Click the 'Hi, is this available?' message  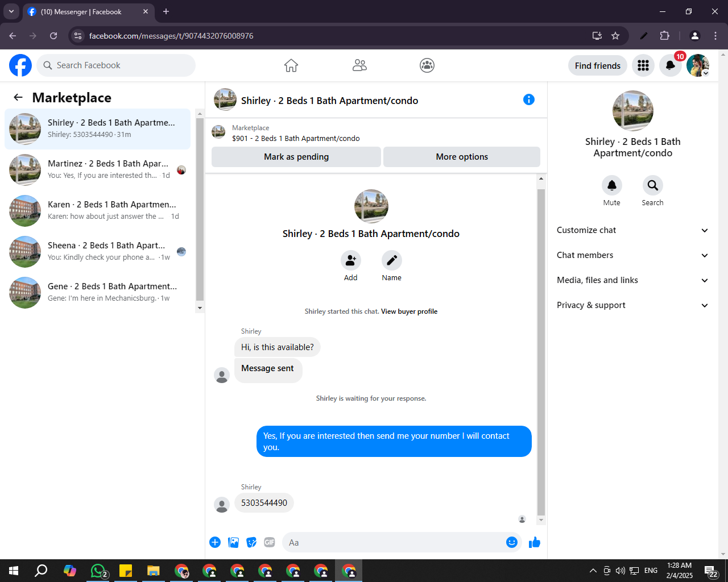point(277,347)
